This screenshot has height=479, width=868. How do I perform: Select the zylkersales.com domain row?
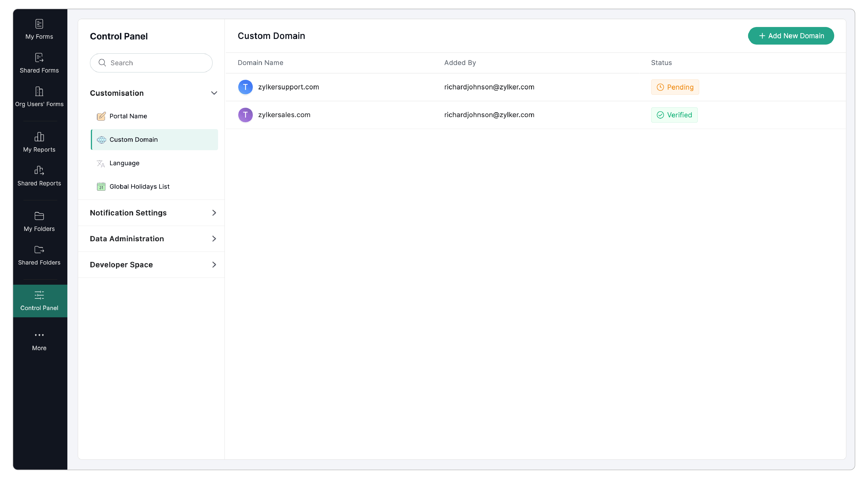tap(284, 115)
